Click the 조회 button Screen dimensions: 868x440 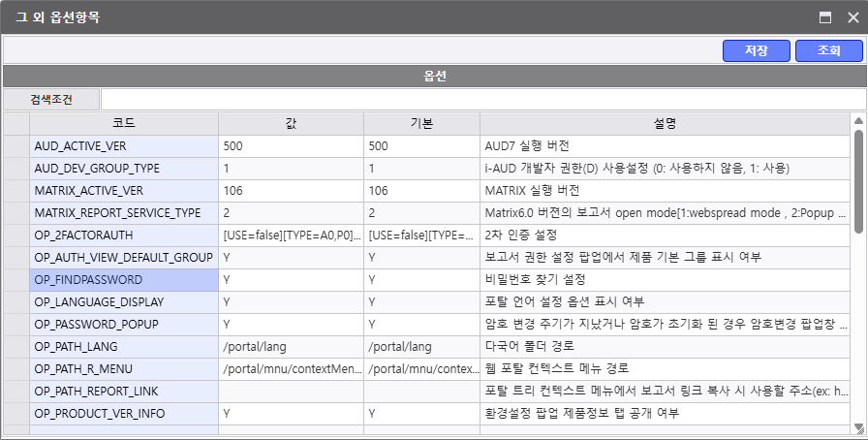pyautogui.click(x=828, y=50)
